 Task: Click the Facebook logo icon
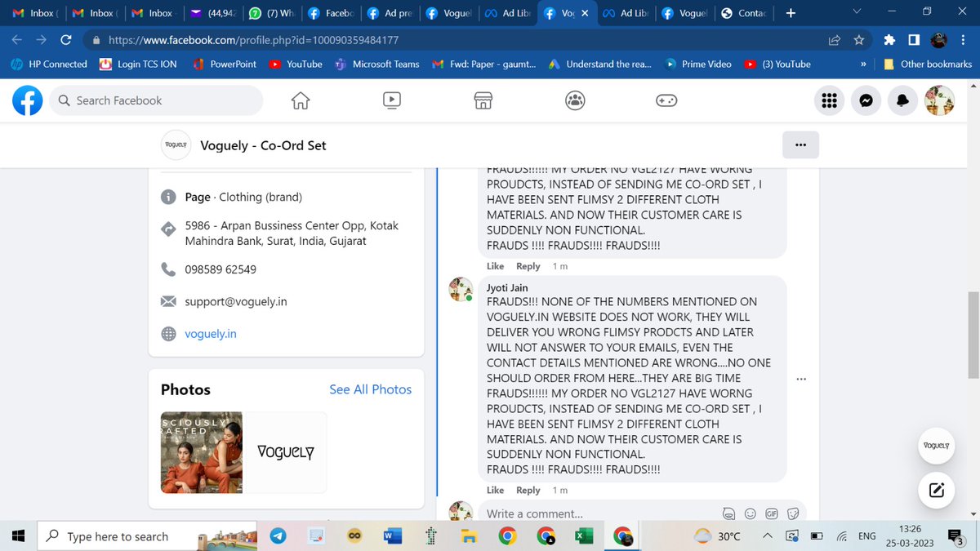[x=28, y=100]
